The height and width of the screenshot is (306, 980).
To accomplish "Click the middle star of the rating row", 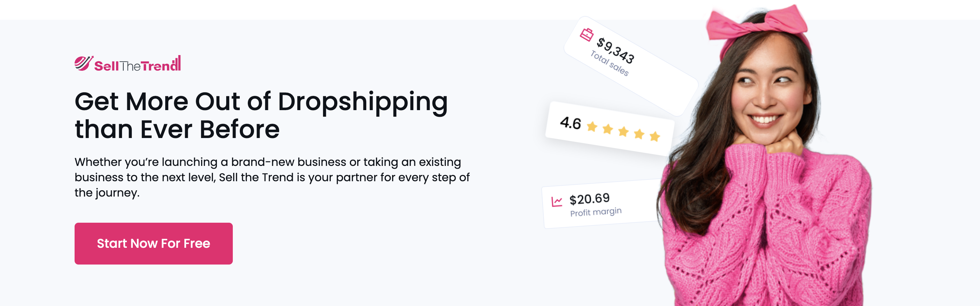I will coord(624,133).
